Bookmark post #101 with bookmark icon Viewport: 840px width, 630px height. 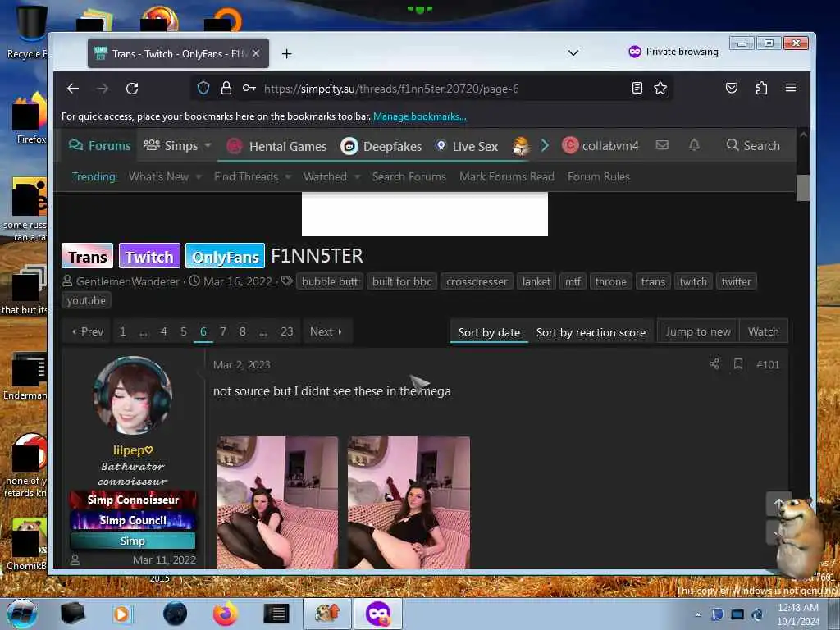[x=738, y=364]
